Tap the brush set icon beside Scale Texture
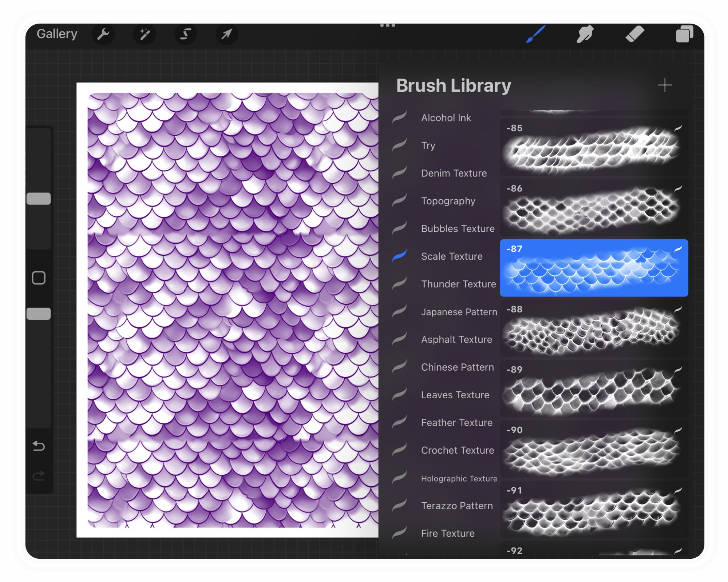Viewport: 728px width, 582px height. click(x=399, y=256)
